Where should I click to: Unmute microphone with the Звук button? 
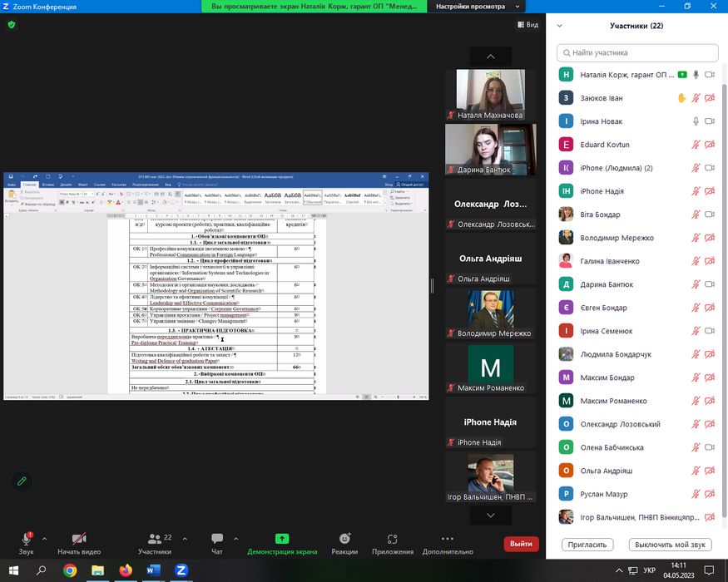[x=26, y=540]
